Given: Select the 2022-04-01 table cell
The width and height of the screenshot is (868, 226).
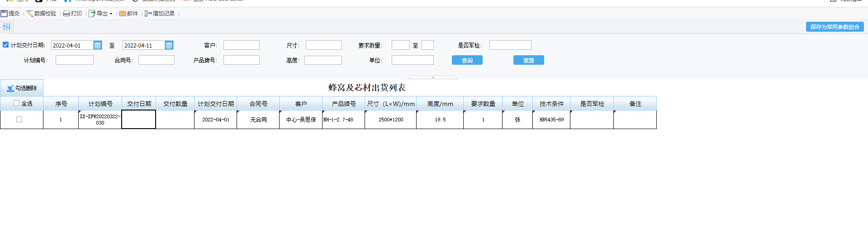Looking at the screenshot, I should [216, 120].
